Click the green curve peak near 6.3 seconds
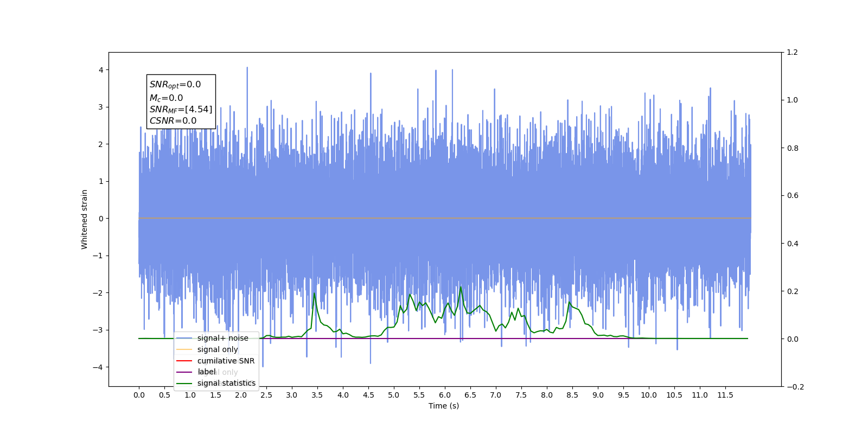Screen dimensions: 868x434 coord(461,287)
